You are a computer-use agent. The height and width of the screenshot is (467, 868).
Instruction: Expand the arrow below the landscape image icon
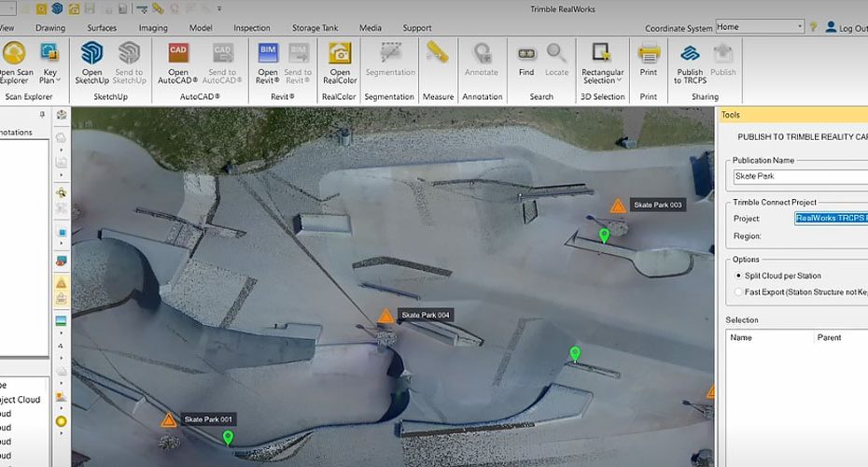click(61, 333)
